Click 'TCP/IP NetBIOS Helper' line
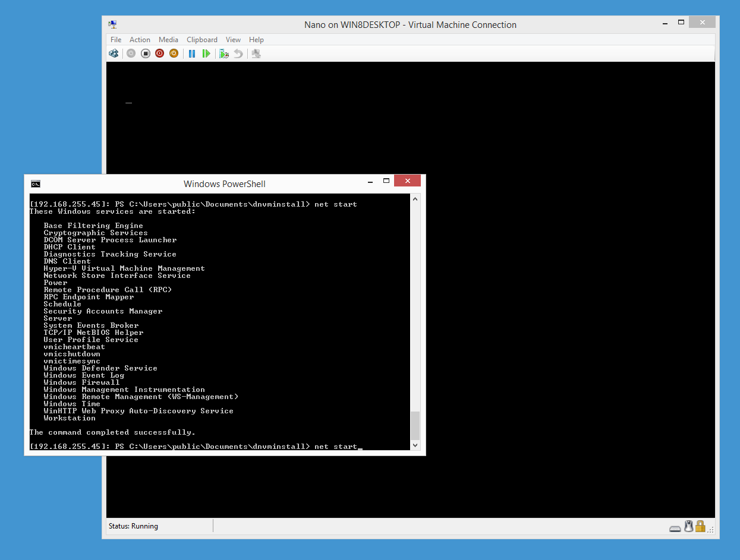This screenshot has width=740, height=560. click(x=93, y=333)
